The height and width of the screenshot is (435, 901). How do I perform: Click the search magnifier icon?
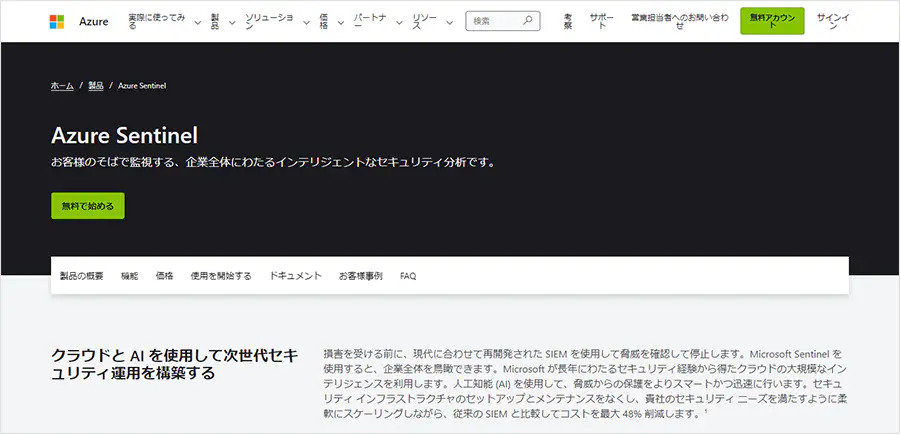pos(527,21)
